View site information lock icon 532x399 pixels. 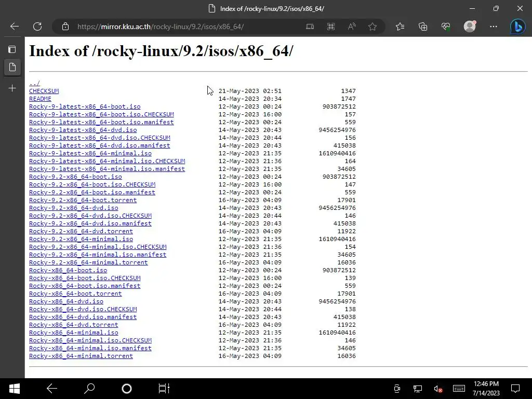click(65, 26)
